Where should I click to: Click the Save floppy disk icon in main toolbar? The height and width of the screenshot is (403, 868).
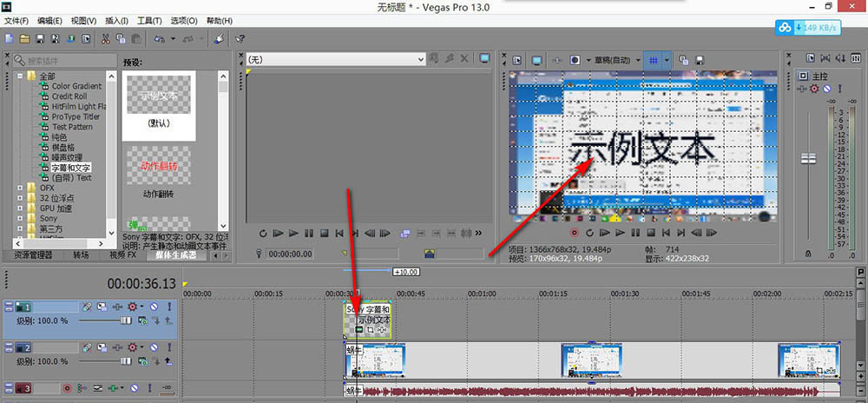(x=40, y=39)
